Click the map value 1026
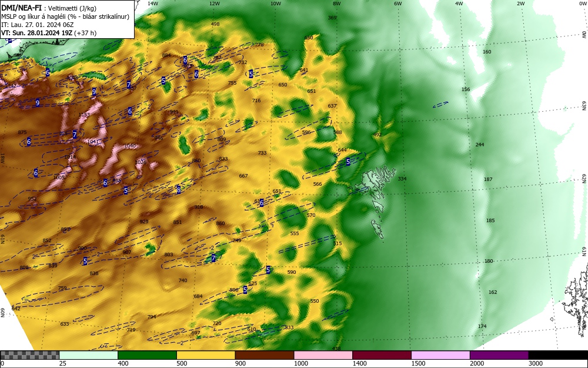588x368 pixels. coord(141,162)
